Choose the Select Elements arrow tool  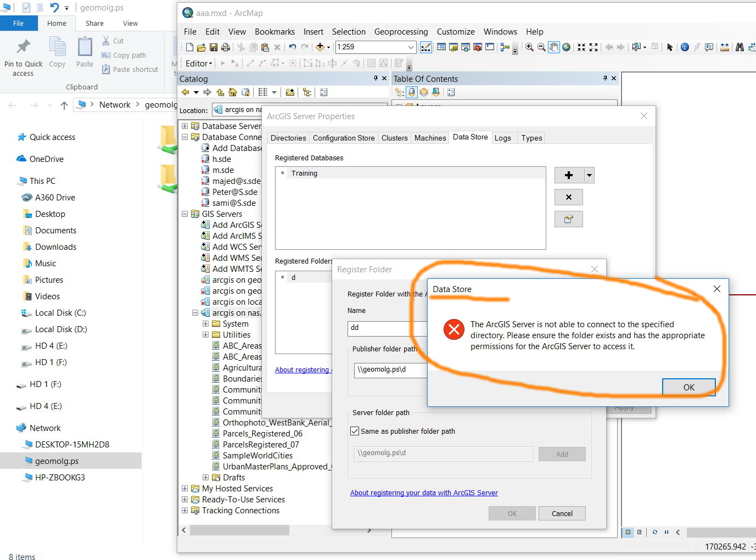[x=670, y=47]
